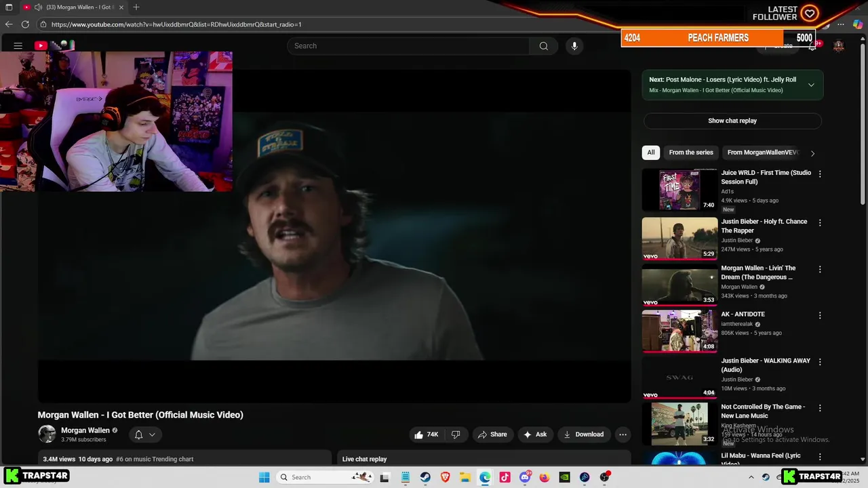
Task: Go back with the browser back arrow
Action: coord(9,24)
